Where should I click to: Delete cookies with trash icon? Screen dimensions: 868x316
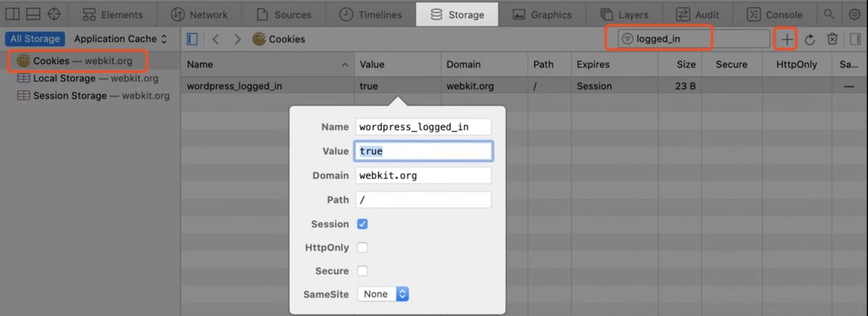tap(832, 39)
